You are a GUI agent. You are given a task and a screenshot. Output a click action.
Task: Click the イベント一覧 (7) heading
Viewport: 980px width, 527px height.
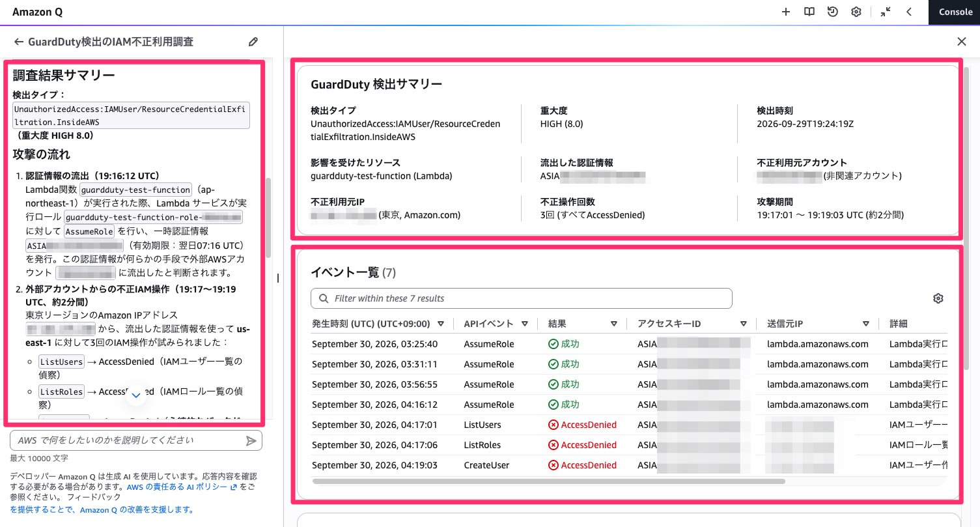(x=354, y=272)
